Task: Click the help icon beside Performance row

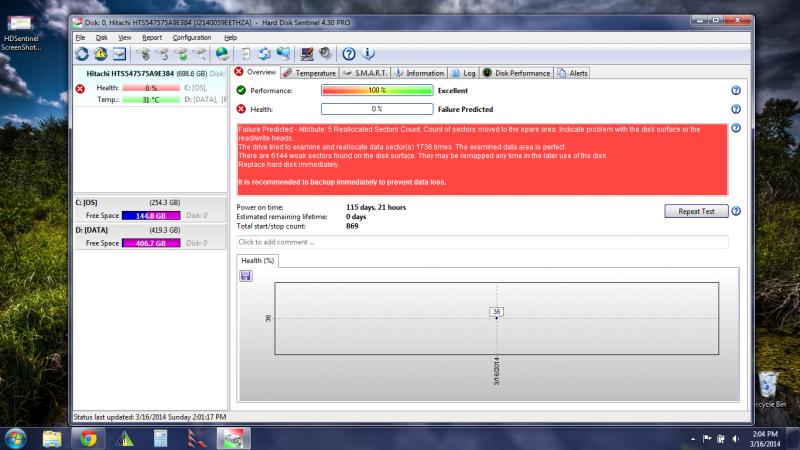Action: click(736, 90)
